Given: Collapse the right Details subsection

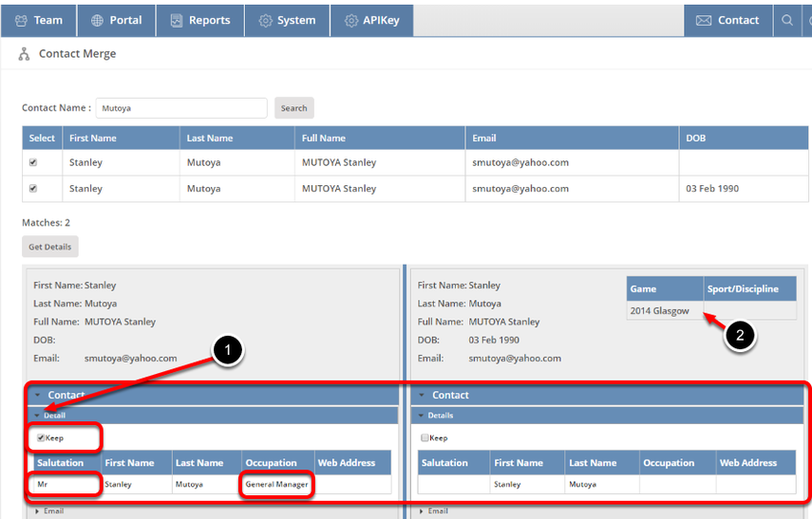Looking at the screenshot, I should 421,416.
